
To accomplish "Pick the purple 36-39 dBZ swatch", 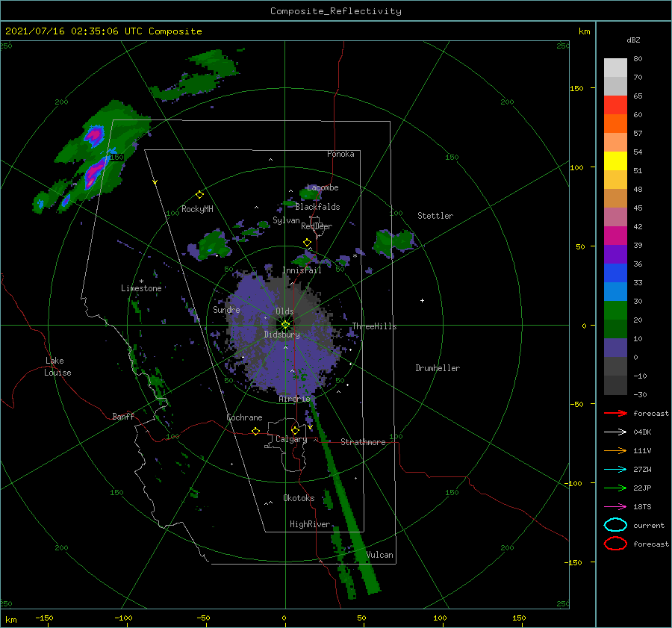I will pos(615,255).
